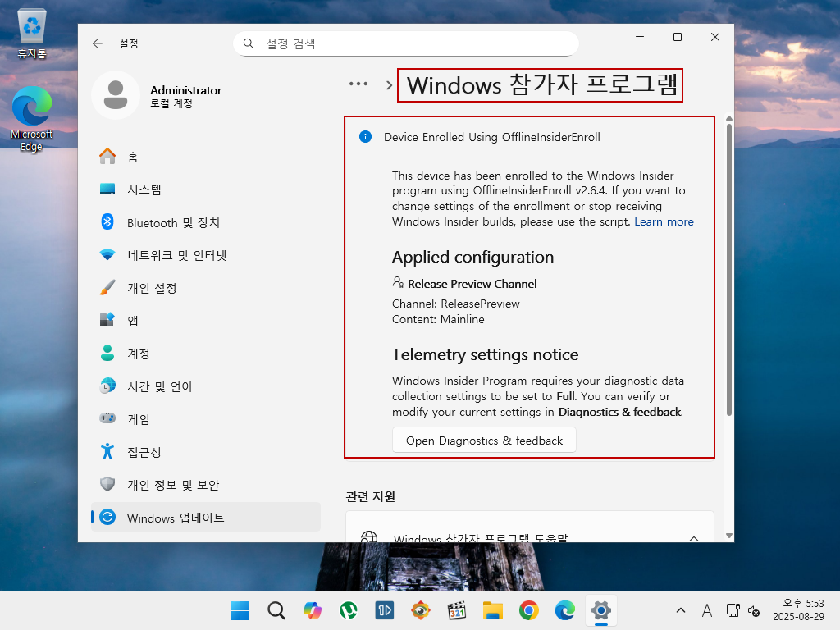Screen dimensions: 840x630
Task: Click the magnifier icon in Settings search
Action: point(249,43)
